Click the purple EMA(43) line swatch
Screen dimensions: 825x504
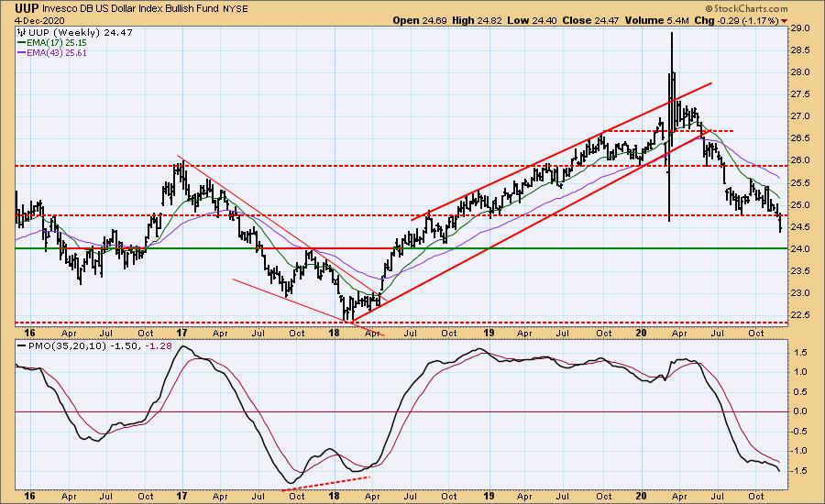click(x=22, y=53)
